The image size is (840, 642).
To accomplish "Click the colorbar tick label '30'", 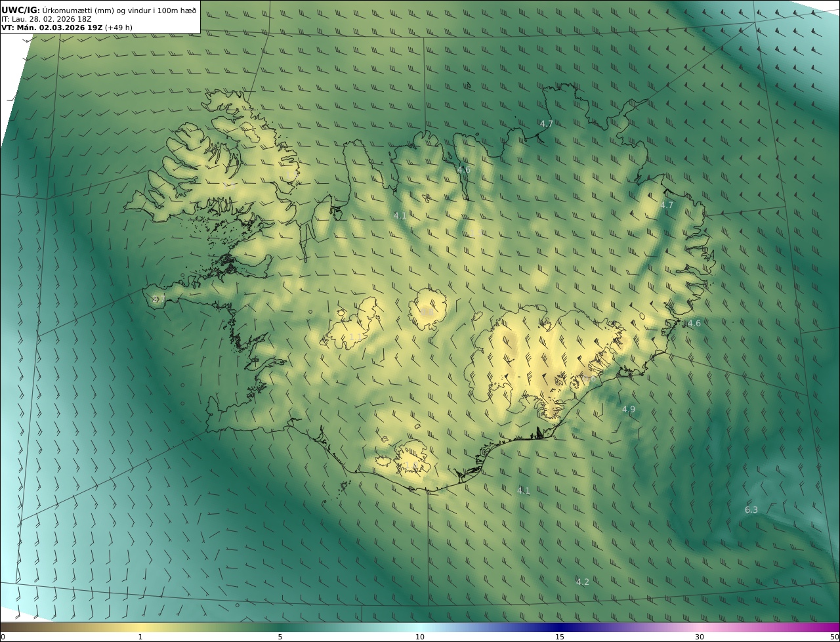I will [x=700, y=637].
